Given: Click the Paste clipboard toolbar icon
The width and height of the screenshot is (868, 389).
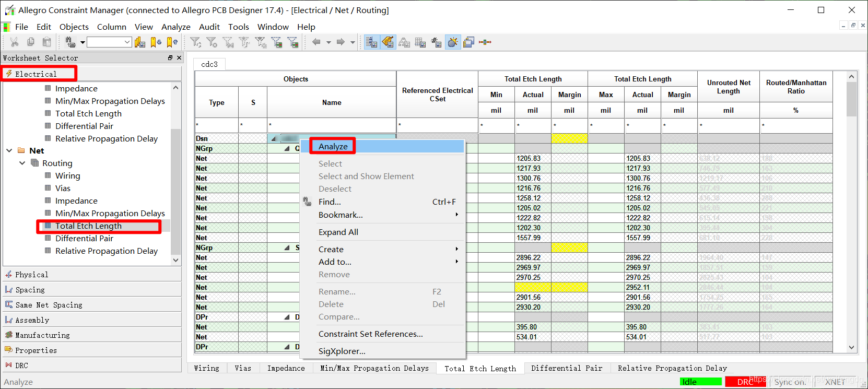Looking at the screenshot, I should coord(47,42).
